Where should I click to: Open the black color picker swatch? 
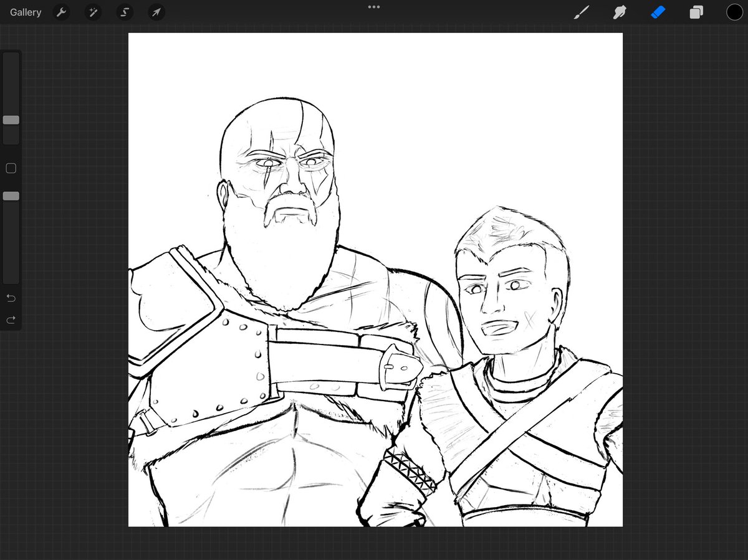(x=734, y=12)
